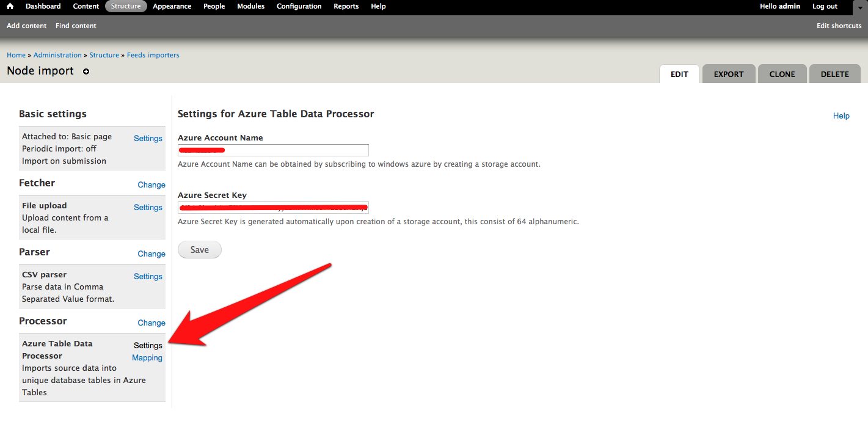This screenshot has width=868, height=427.
Task: Open the Configuration admin menu
Action: coord(299,6)
